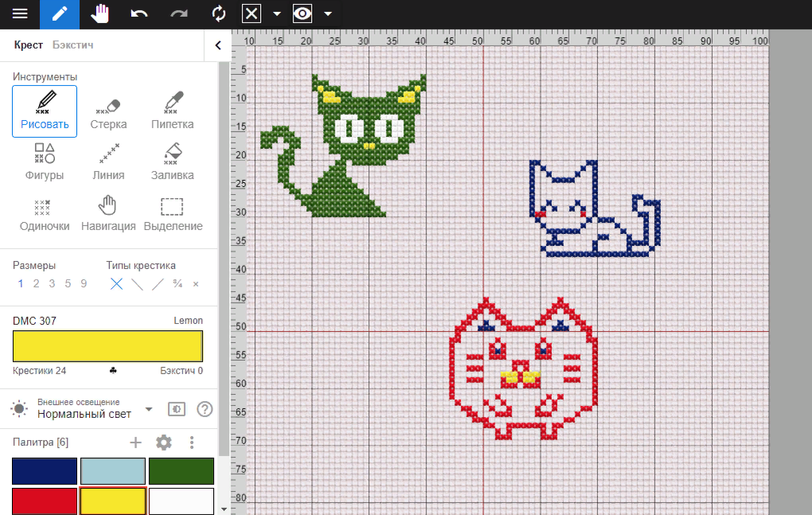Select the Навигация hand tool
Screen dimensions: 812x515
108,214
